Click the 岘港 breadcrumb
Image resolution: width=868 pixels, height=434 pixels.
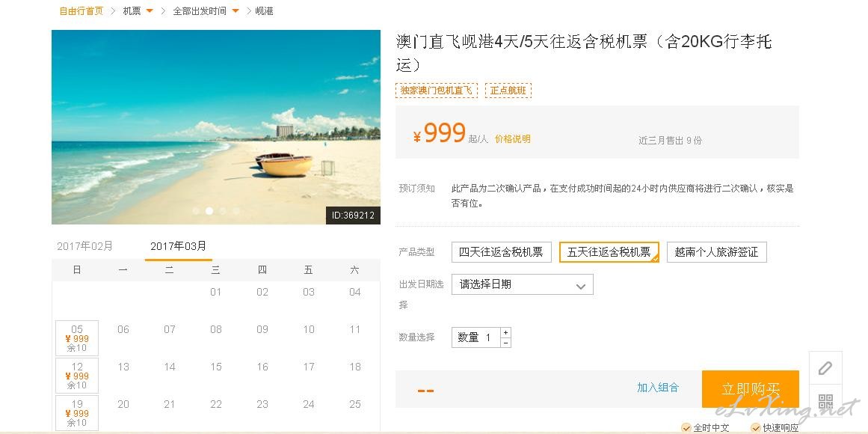(x=264, y=11)
